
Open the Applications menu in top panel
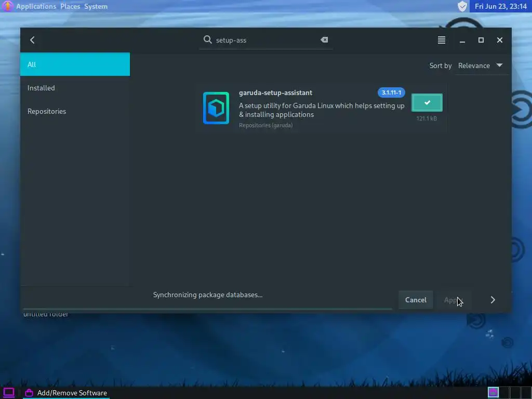tap(36, 6)
